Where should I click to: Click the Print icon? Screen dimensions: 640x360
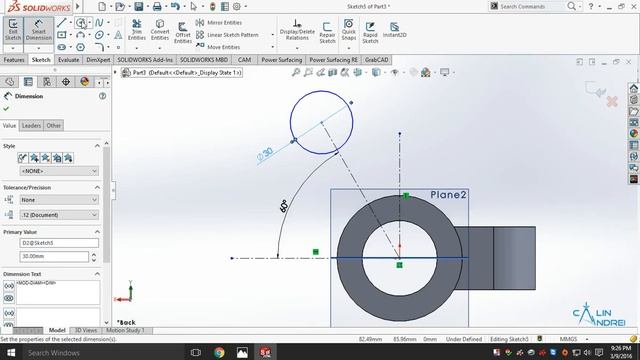pos(157,6)
